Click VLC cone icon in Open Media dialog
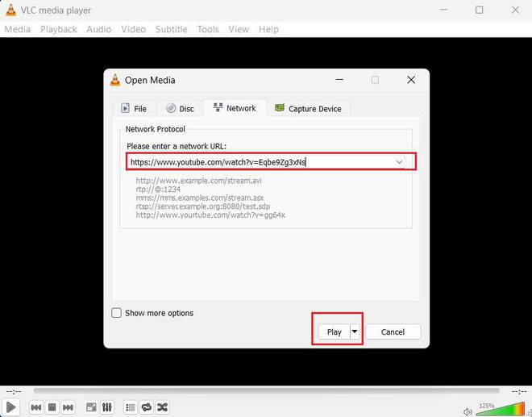Screen dimensions: 532x417 click(x=115, y=80)
